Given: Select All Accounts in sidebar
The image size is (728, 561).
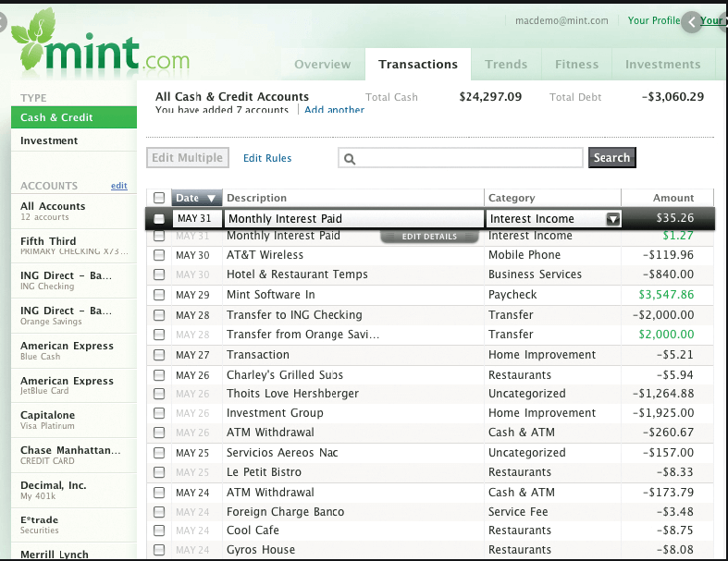Looking at the screenshot, I should (74, 211).
